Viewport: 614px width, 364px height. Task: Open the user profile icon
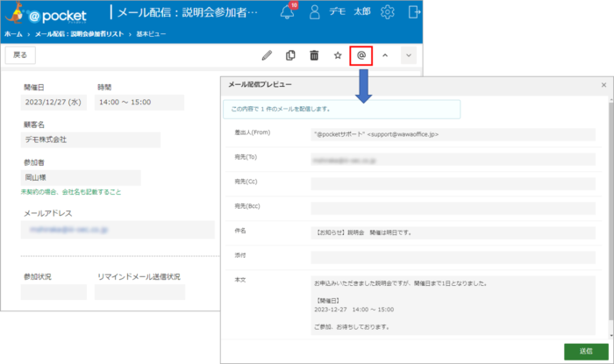[314, 12]
